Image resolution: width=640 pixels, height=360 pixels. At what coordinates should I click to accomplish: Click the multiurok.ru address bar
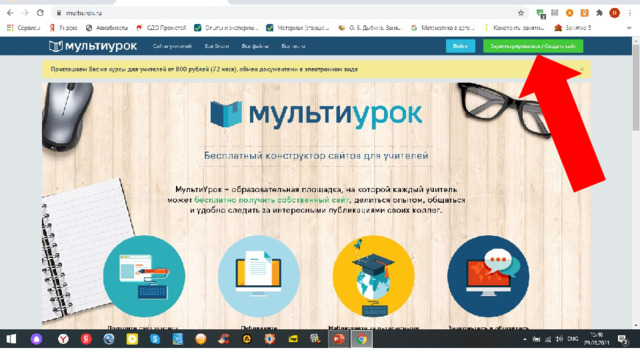tap(286, 13)
